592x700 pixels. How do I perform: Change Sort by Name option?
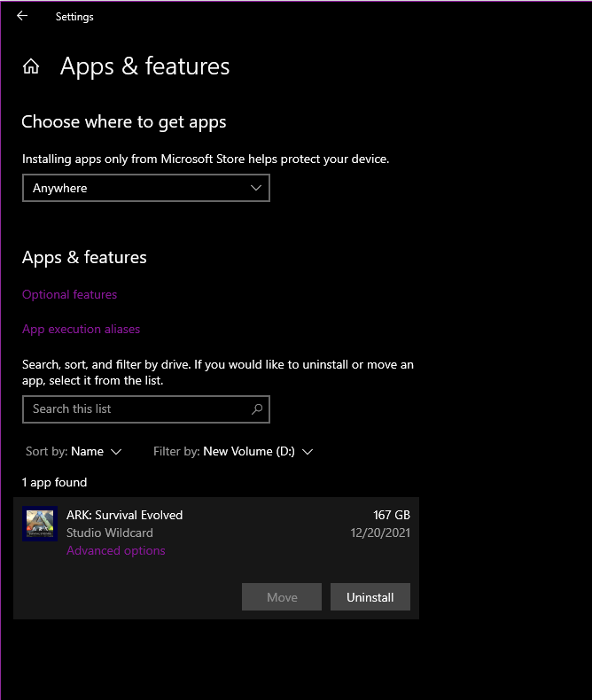click(74, 451)
